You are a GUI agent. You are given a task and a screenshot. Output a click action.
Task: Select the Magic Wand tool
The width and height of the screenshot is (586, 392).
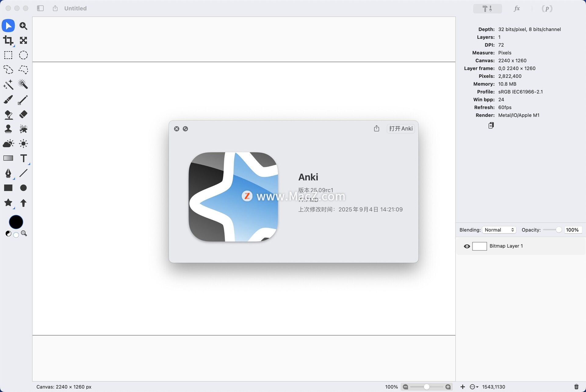(8, 84)
